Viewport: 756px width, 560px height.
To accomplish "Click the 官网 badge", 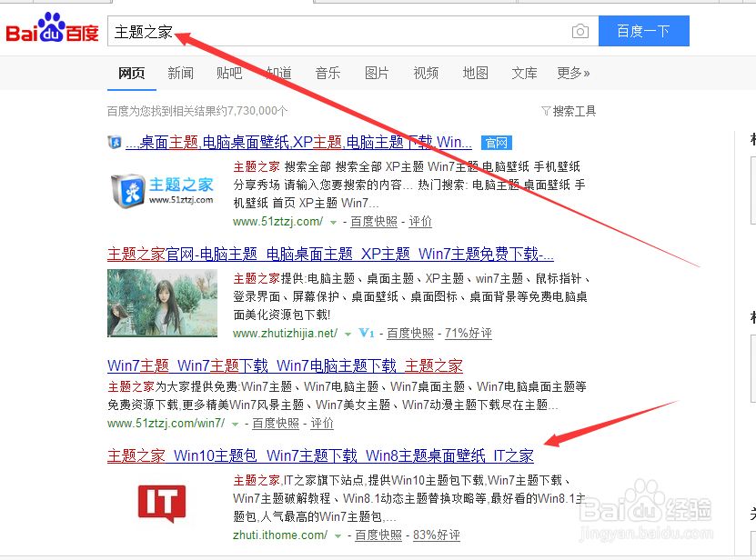I will click(497, 143).
